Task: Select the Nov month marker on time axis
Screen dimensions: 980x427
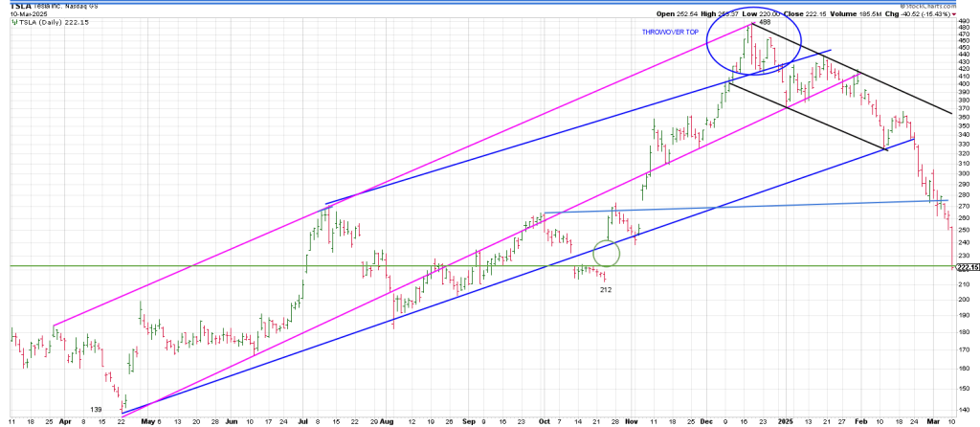Action: pyautogui.click(x=631, y=420)
